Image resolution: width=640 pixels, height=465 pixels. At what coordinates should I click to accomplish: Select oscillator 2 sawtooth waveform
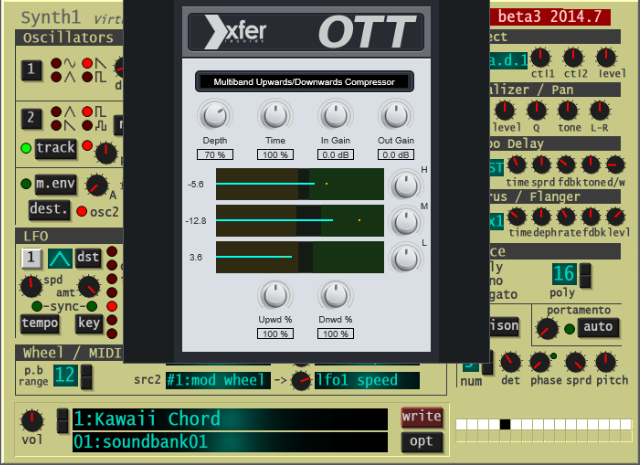[56, 125]
